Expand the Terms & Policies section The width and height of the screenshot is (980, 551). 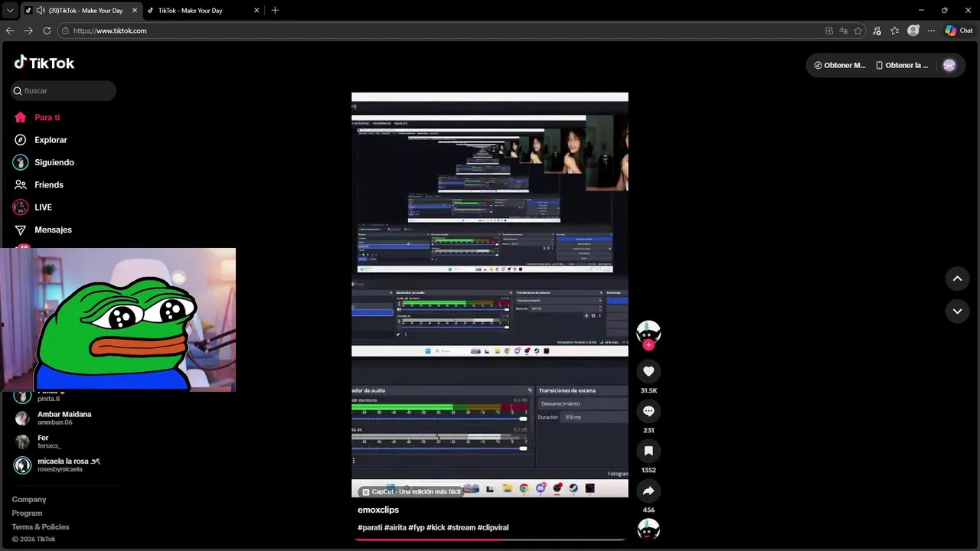click(41, 527)
